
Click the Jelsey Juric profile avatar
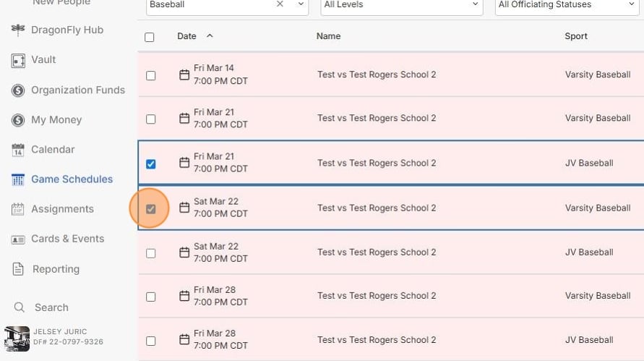point(17,338)
